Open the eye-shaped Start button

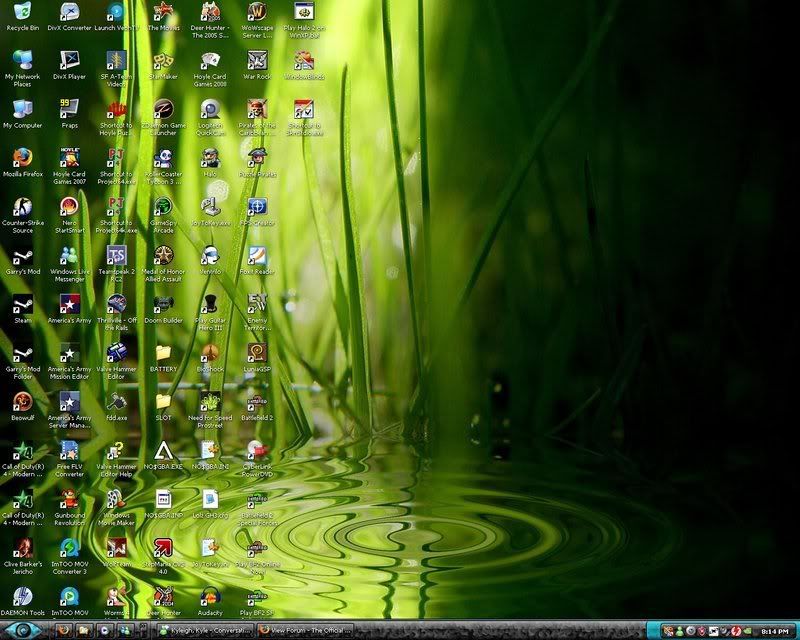(23, 630)
